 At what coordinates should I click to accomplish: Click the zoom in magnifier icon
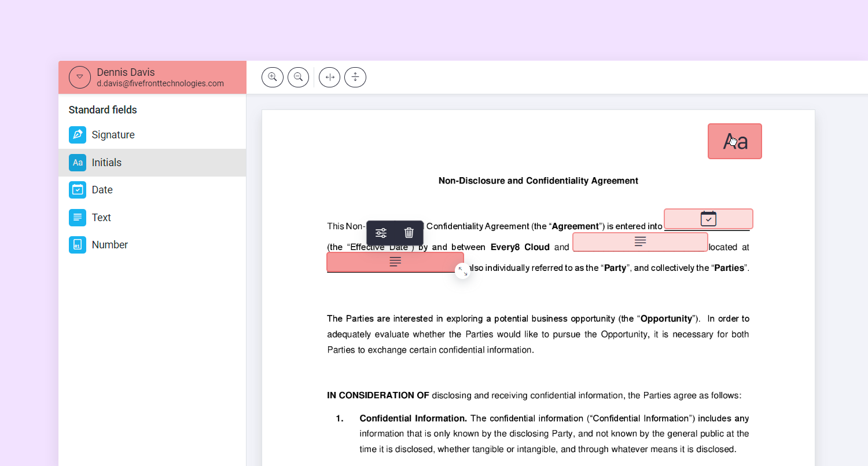point(273,77)
